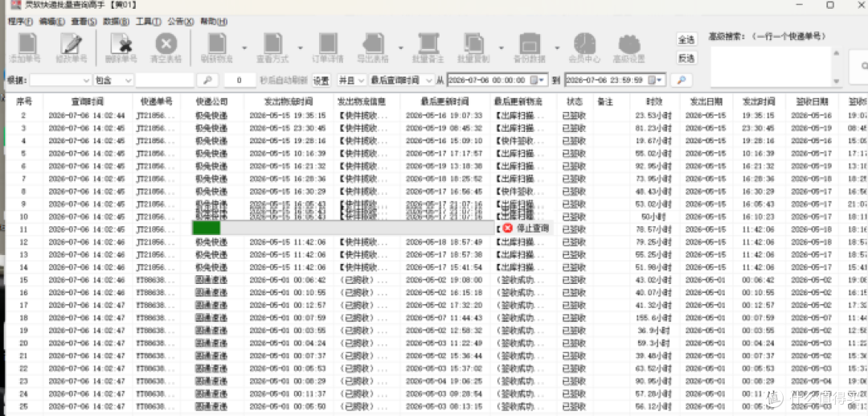Open the 编辑(E) menu
The image size is (868, 416).
point(51,22)
